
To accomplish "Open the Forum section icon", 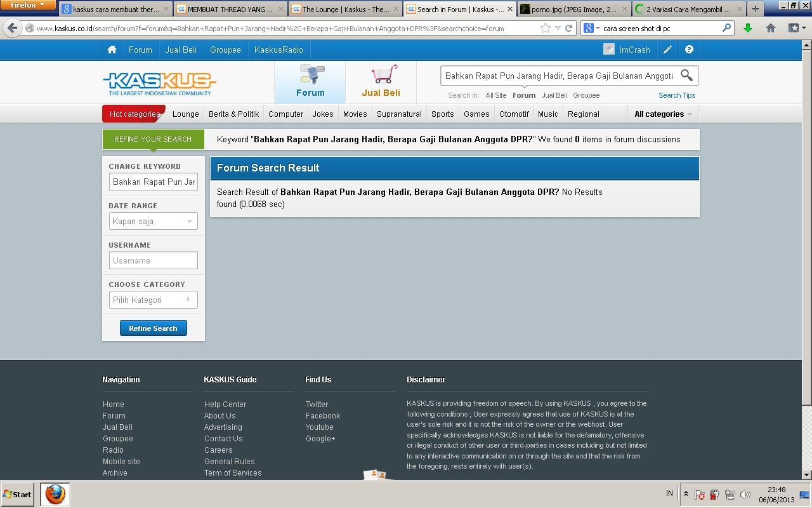I will (x=311, y=74).
